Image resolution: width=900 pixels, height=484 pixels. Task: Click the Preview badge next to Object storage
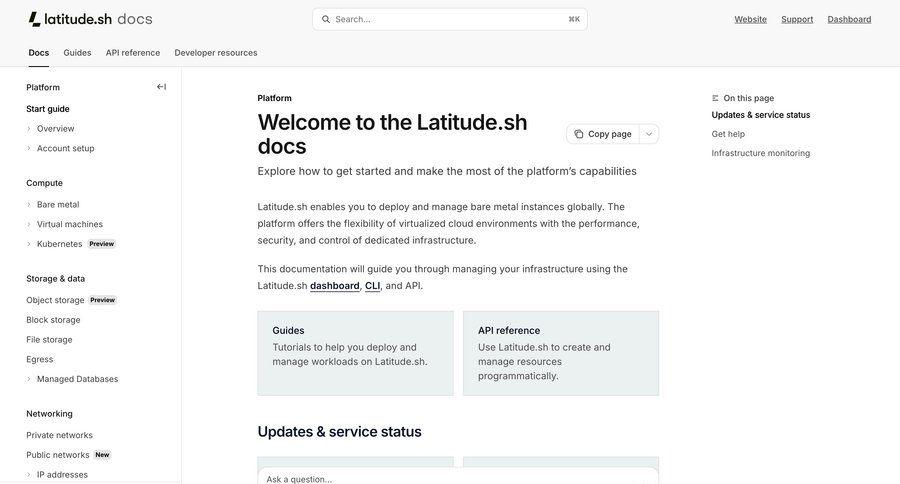pyautogui.click(x=103, y=300)
